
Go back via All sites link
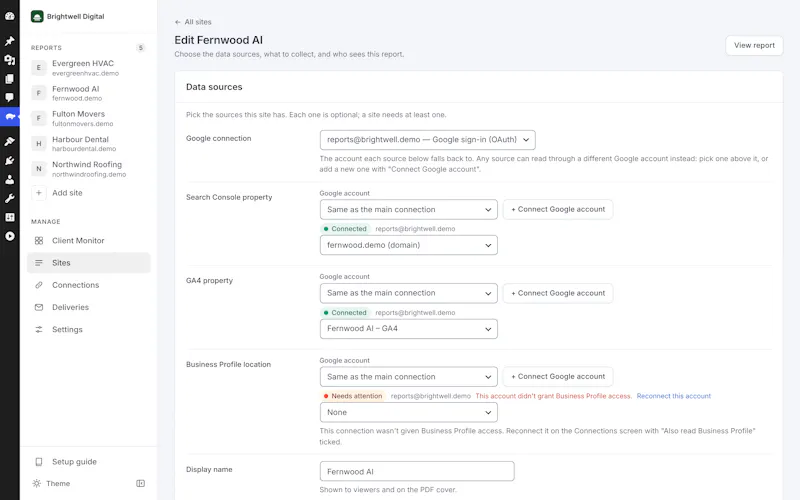click(193, 22)
